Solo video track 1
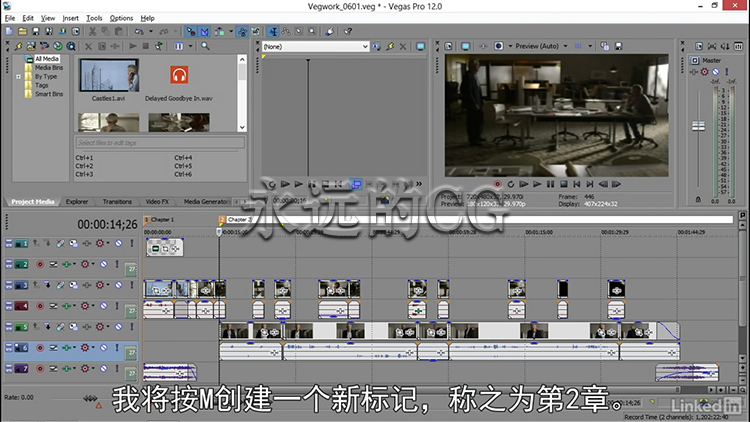This screenshot has width=750, height=422. [x=132, y=244]
